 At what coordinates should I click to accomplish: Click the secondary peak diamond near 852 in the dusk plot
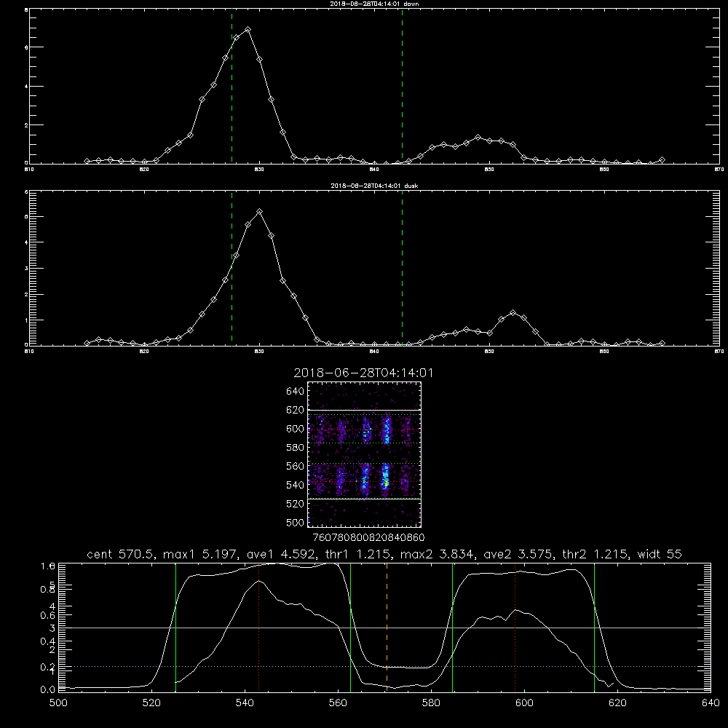tap(513, 312)
